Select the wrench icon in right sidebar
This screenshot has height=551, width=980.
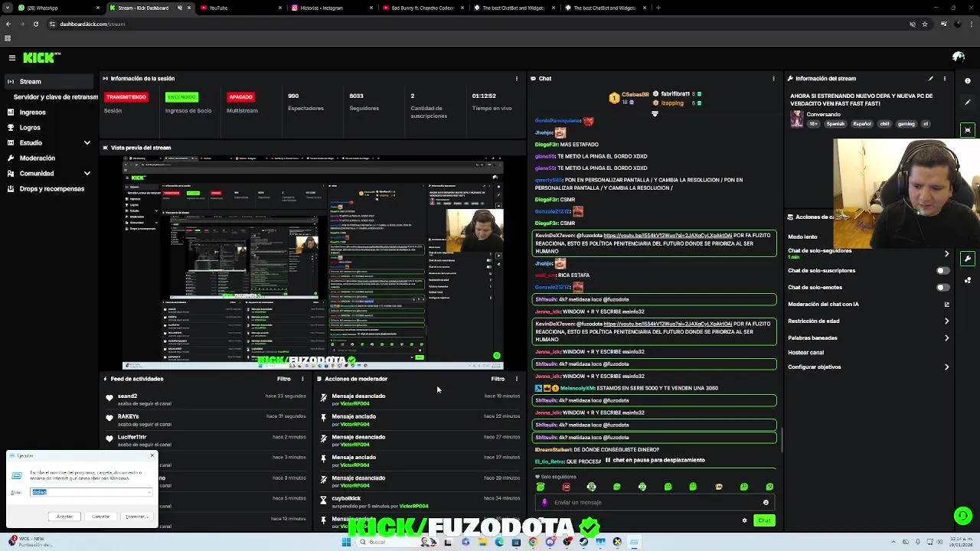click(x=968, y=259)
